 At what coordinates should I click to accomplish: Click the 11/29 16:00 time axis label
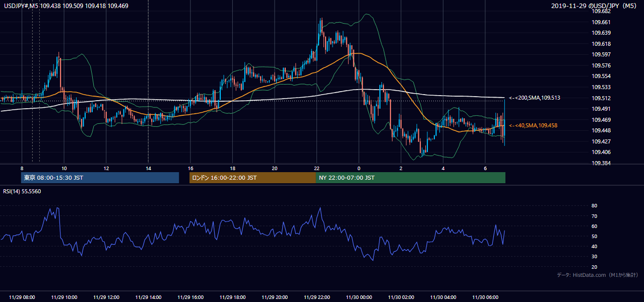pyautogui.click(x=190, y=297)
